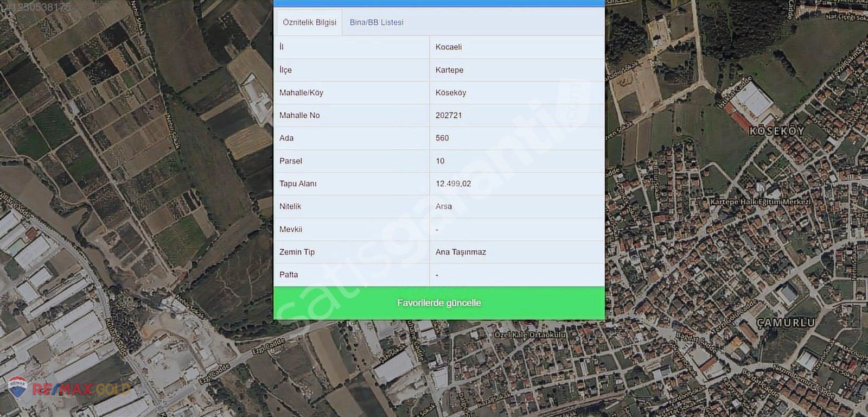Screen dimensions: 868x417
Task: Click the KÖSEKÖY label on the map
Action: (x=776, y=131)
